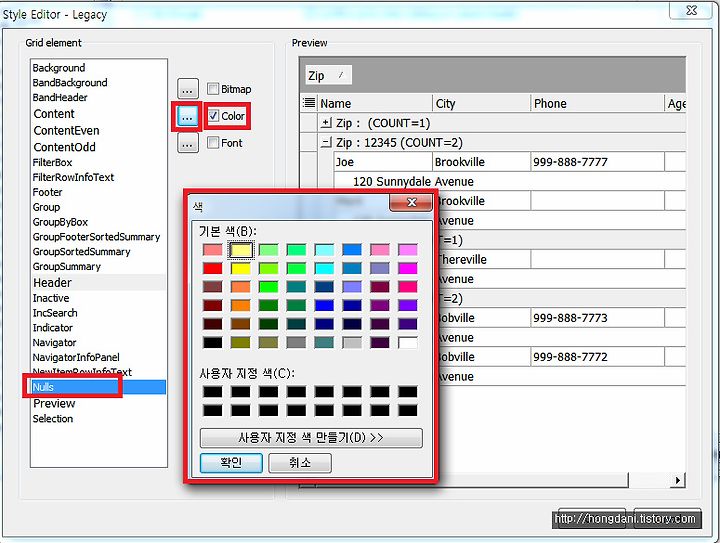Expand the Zip : (COUNT=1) group

click(326, 123)
